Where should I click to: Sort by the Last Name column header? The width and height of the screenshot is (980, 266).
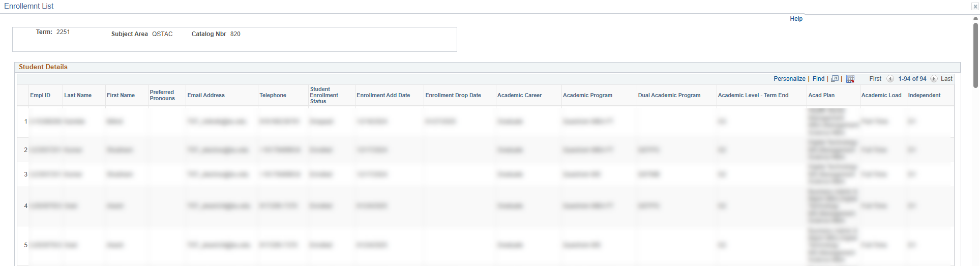pyautogui.click(x=78, y=95)
